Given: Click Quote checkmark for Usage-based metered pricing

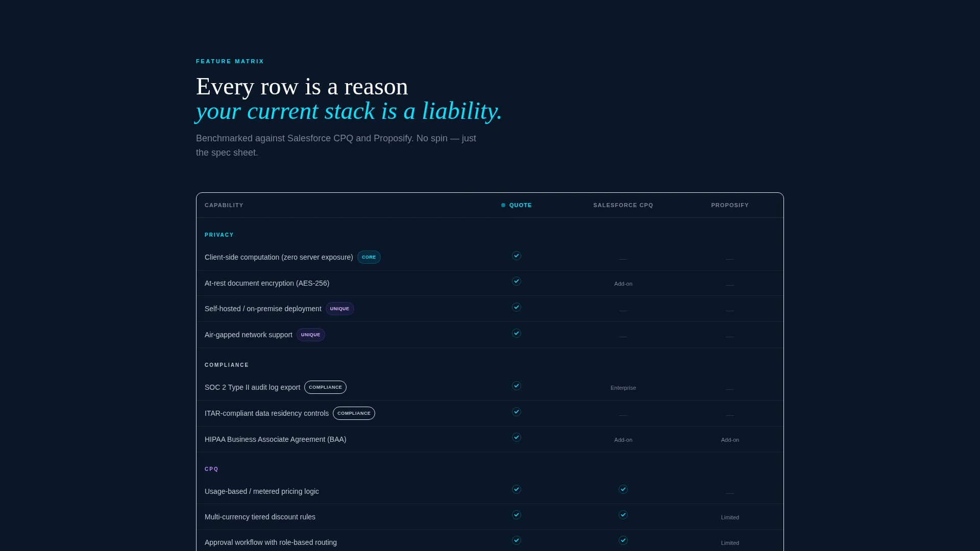Looking at the screenshot, I should (x=517, y=489).
